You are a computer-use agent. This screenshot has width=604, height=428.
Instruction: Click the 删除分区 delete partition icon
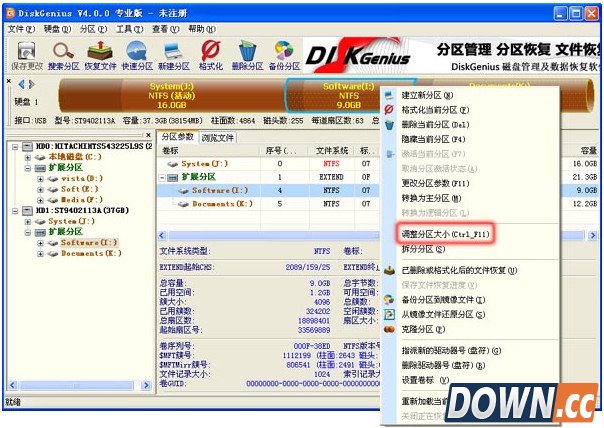click(247, 55)
